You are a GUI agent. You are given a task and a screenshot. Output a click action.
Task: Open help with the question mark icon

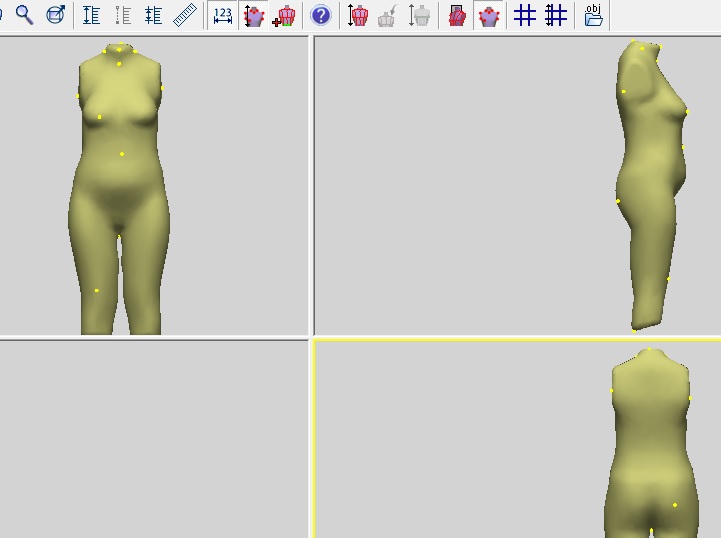(x=321, y=15)
